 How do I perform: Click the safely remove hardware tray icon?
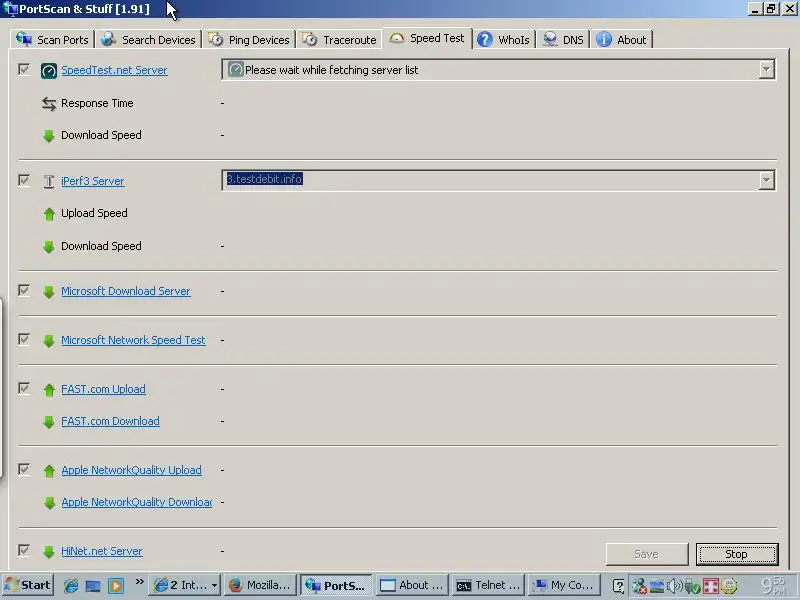(x=692, y=586)
